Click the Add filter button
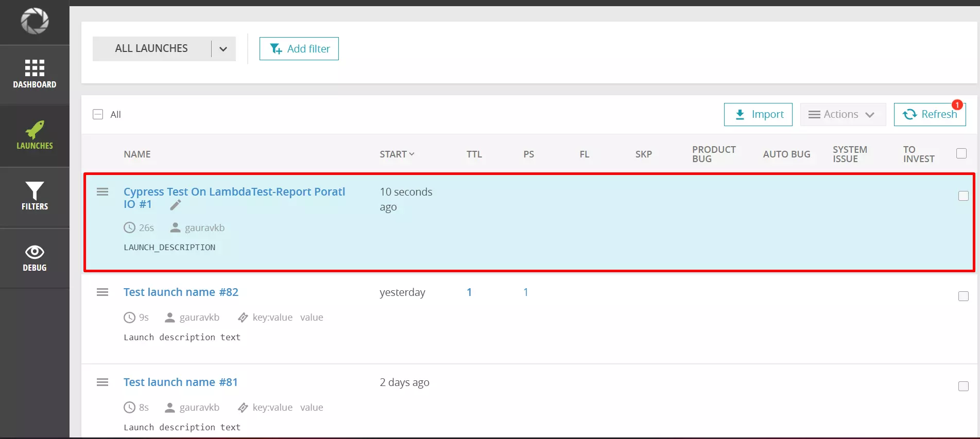 [299, 49]
